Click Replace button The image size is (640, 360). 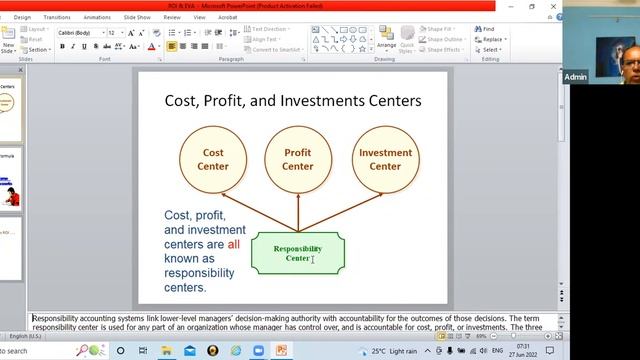click(x=491, y=40)
